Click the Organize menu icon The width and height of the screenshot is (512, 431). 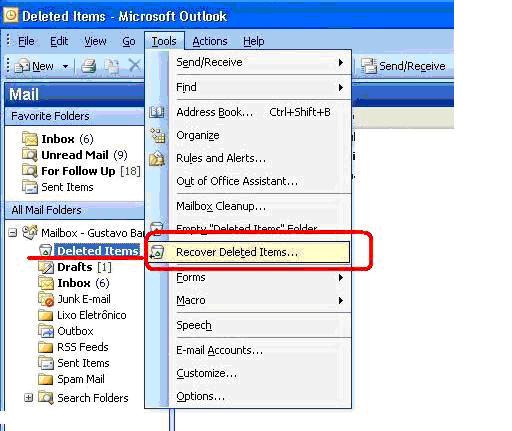157,136
